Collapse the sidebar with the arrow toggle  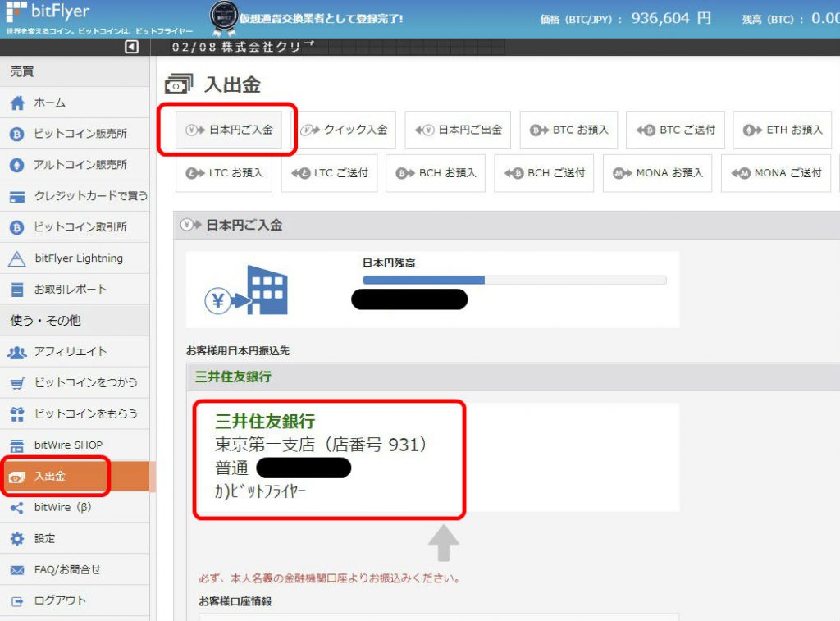(x=132, y=48)
